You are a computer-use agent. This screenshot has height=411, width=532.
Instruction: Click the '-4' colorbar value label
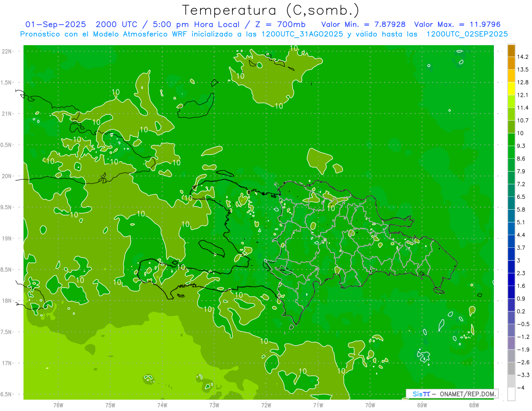point(520,388)
